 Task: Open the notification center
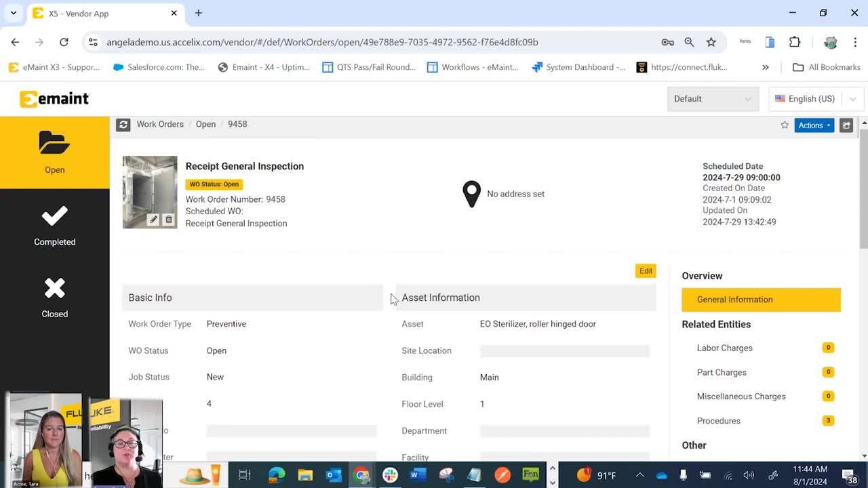849,475
